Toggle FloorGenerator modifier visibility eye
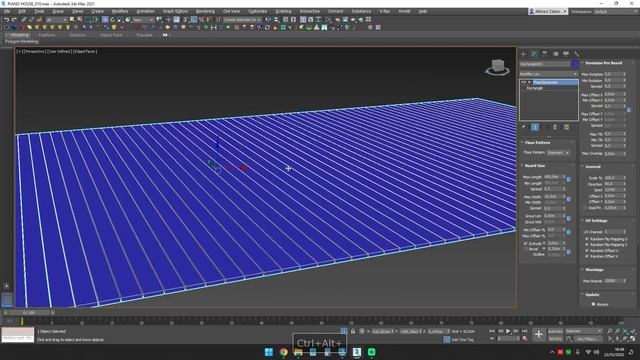Viewport: 640px width, 360px height. click(523, 82)
